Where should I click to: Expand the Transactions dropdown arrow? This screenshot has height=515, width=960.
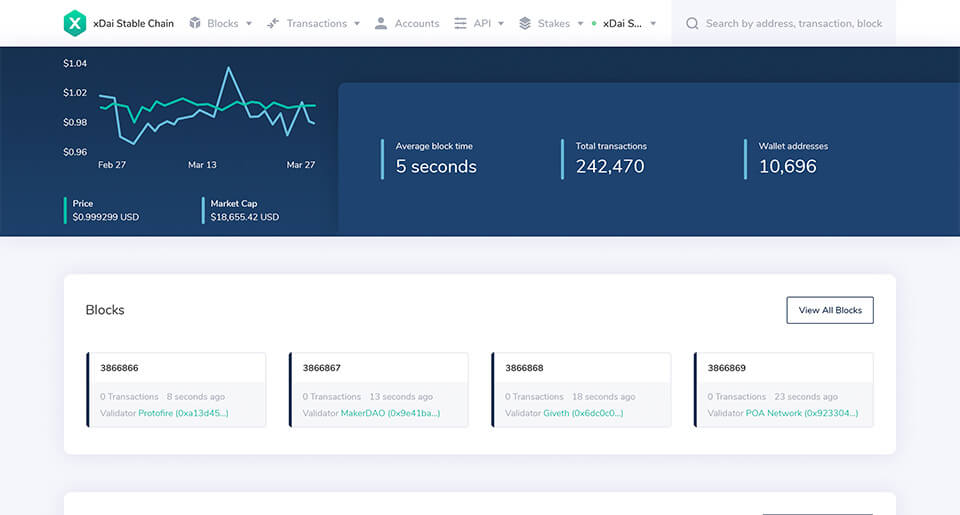tap(357, 24)
